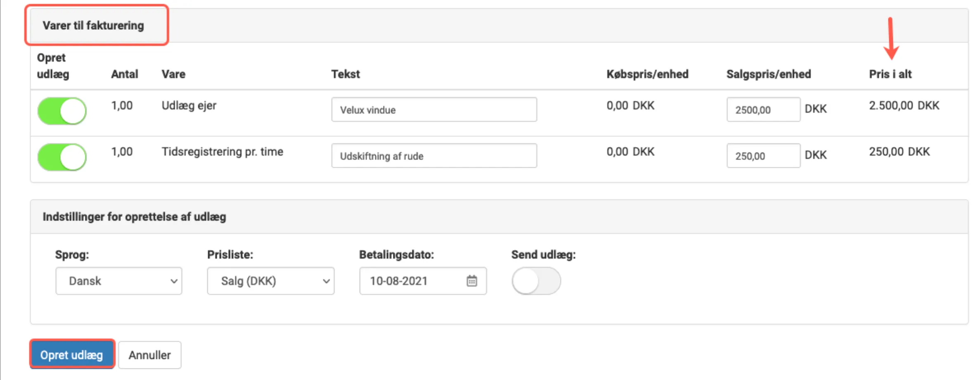The image size is (980, 380).
Task: Turn off Tidsregistrering pr. time toggle
Action: 62,157
